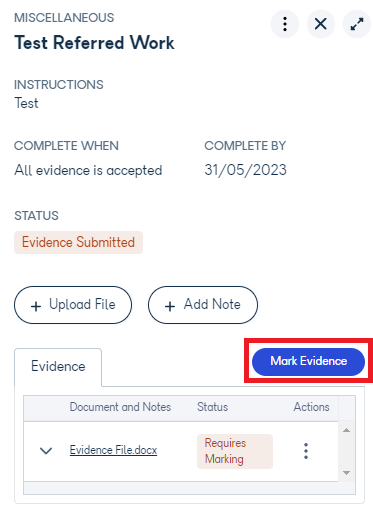
Task: Click the evidence table scroll-down arrow
Action: 347,473
